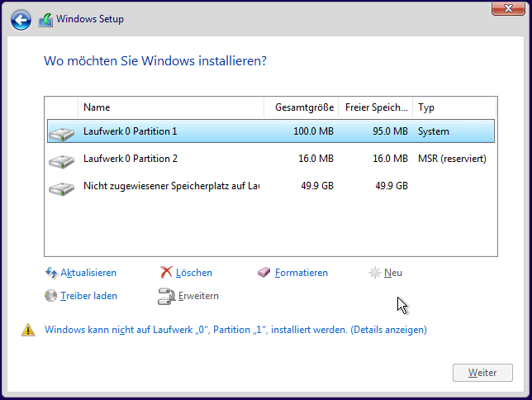Close the Windows Setup window
The height and width of the screenshot is (400, 532).
(x=508, y=8)
